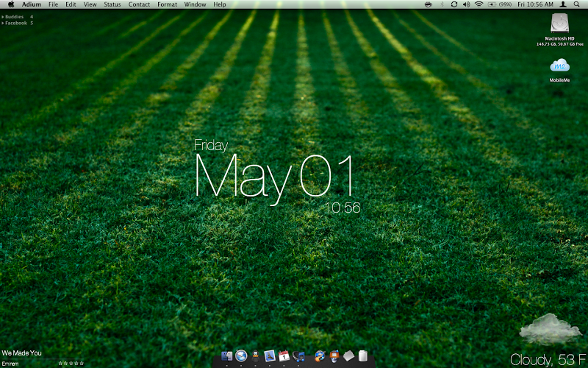Click the 'Cloudy, 53 F' weather text

(548, 360)
